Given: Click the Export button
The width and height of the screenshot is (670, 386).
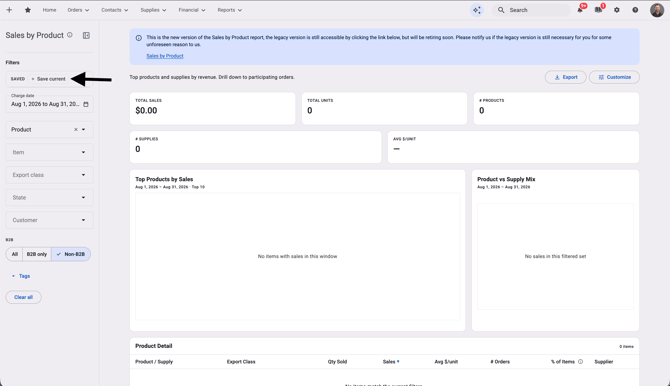Looking at the screenshot, I should point(566,77).
